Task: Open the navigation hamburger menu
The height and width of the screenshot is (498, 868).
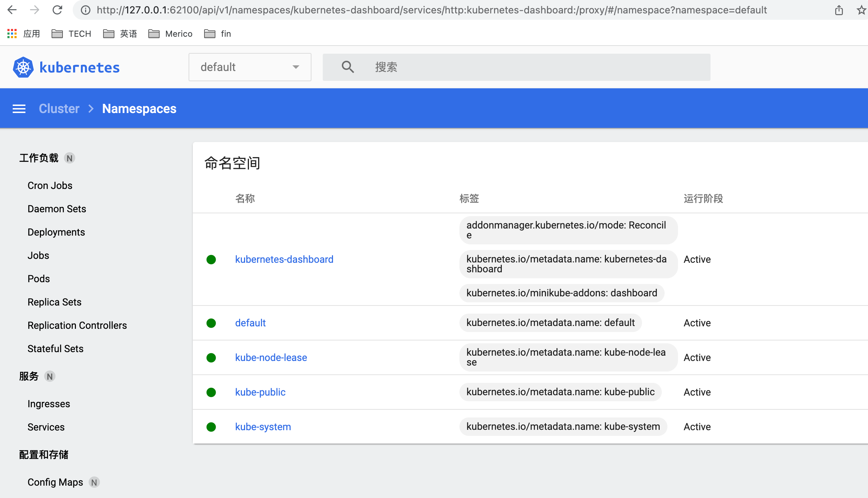Action: pyautogui.click(x=19, y=108)
